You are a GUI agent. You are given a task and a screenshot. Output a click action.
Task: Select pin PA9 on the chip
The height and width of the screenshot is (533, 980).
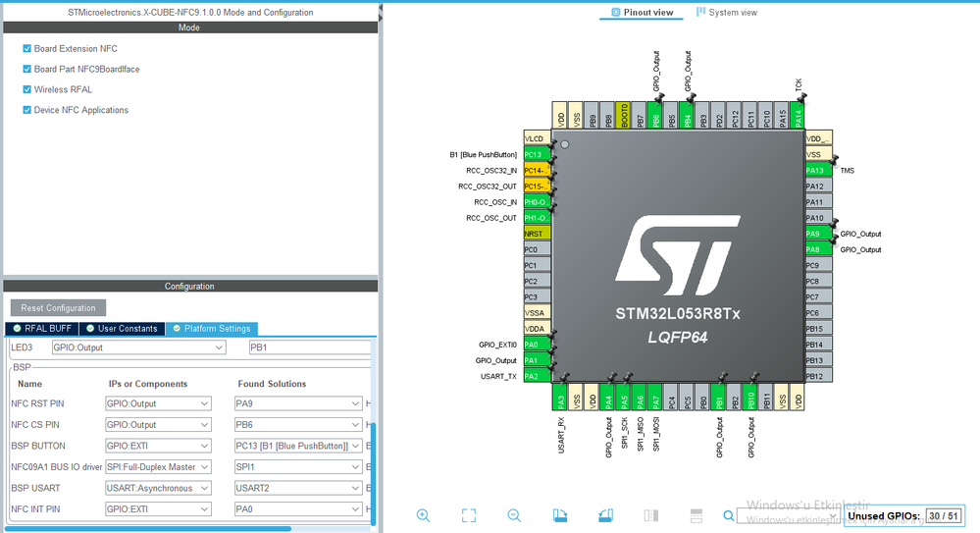pos(819,234)
